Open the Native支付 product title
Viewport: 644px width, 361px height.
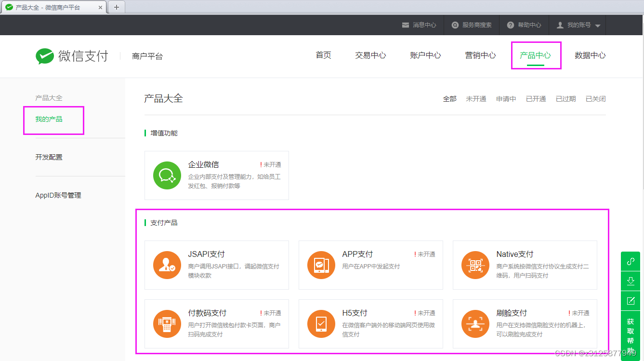(x=515, y=254)
